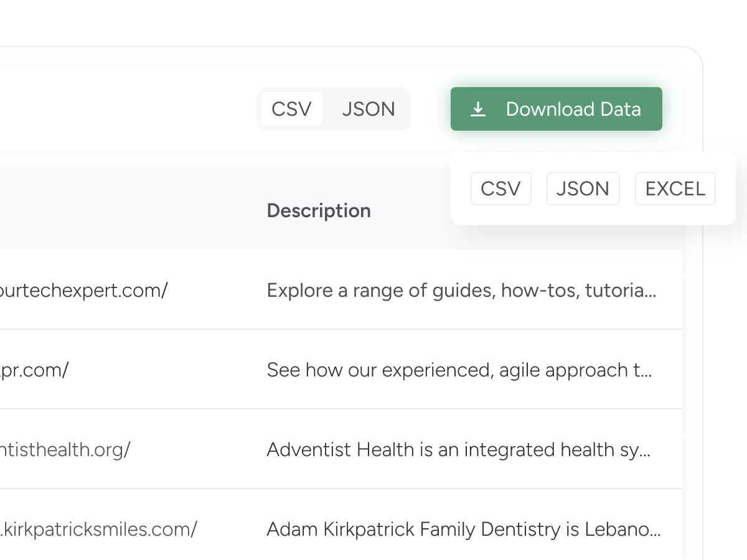Open the adventisthealth.org URL link
Viewport: 747px width, 560px height.
coord(65,449)
